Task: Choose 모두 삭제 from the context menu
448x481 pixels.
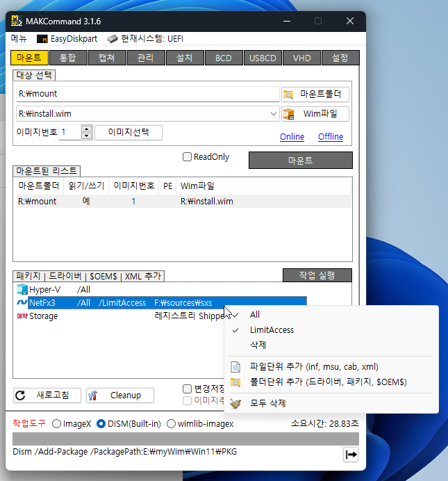Action: point(331,403)
